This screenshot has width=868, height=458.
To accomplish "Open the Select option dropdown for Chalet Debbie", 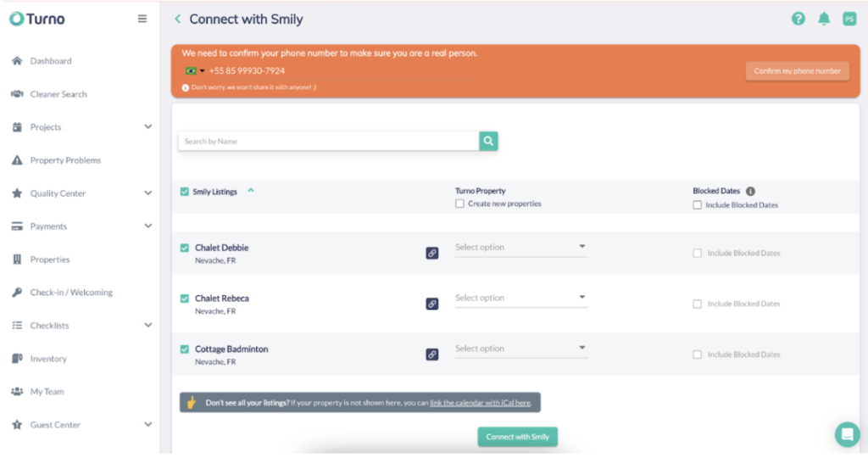I will point(521,247).
